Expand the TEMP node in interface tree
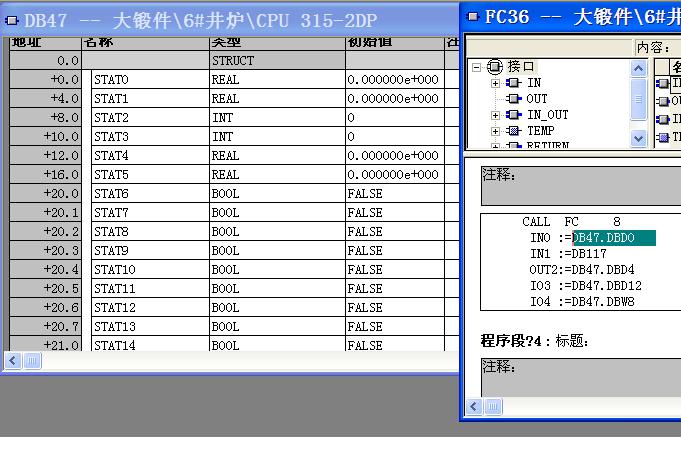681x456 pixels. click(495, 131)
